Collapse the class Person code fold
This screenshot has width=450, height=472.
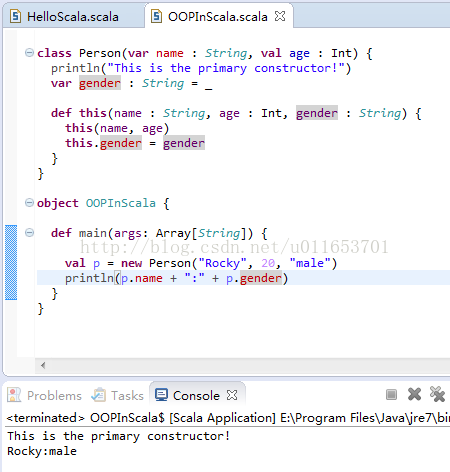[29, 53]
